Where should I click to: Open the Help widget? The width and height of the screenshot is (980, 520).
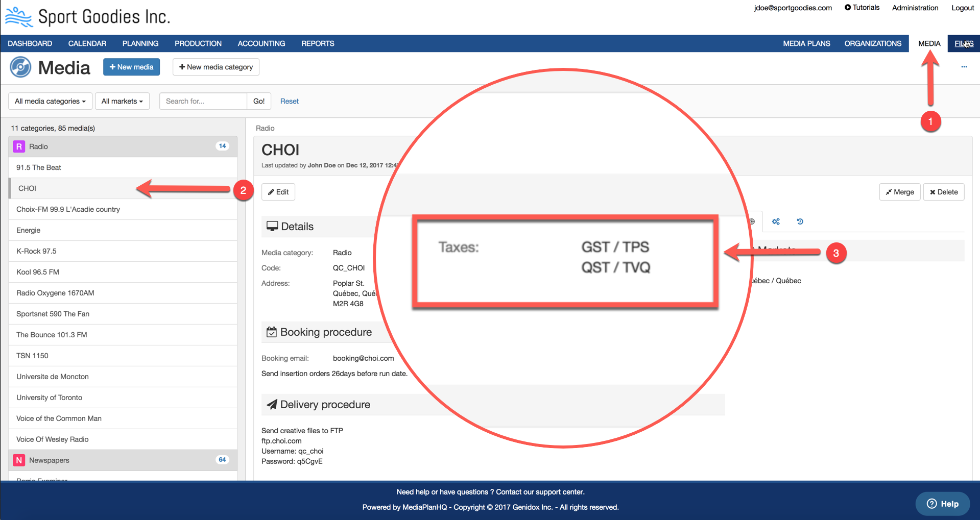click(942, 504)
